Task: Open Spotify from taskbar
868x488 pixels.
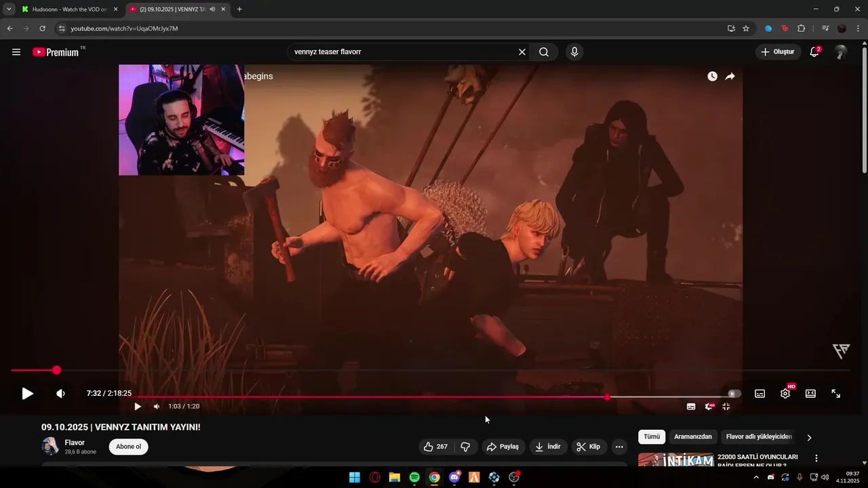Action: 414,477
